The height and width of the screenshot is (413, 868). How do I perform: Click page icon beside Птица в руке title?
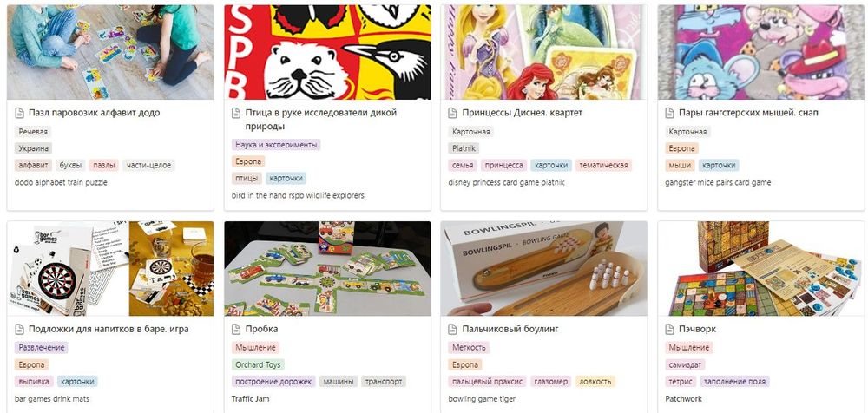(236, 113)
